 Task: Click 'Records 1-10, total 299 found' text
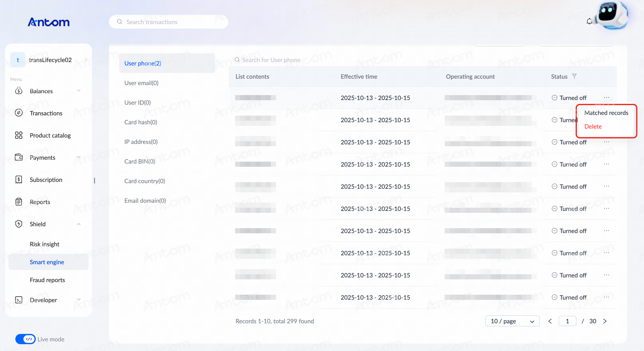tap(275, 321)
